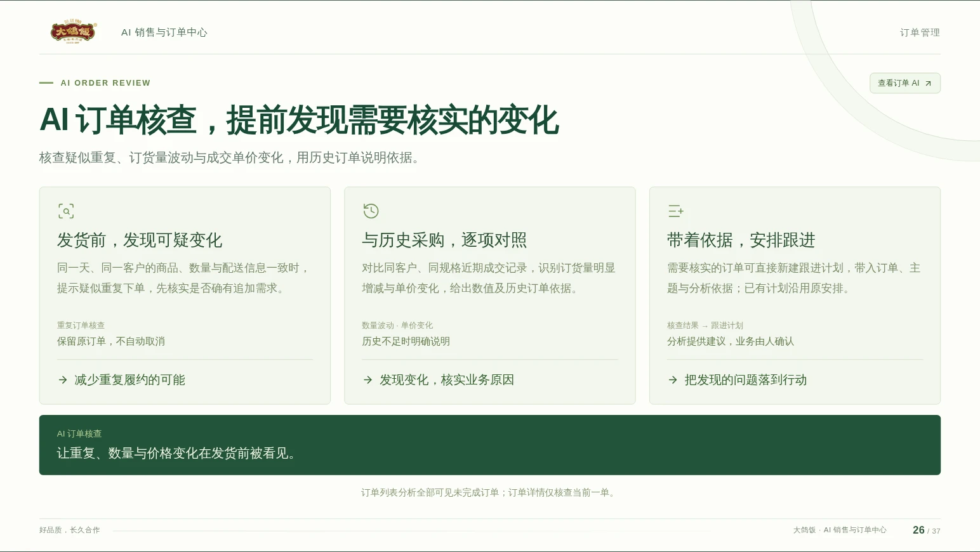
Task: Click the text 历史不足时明确说明
Action: 406,341
